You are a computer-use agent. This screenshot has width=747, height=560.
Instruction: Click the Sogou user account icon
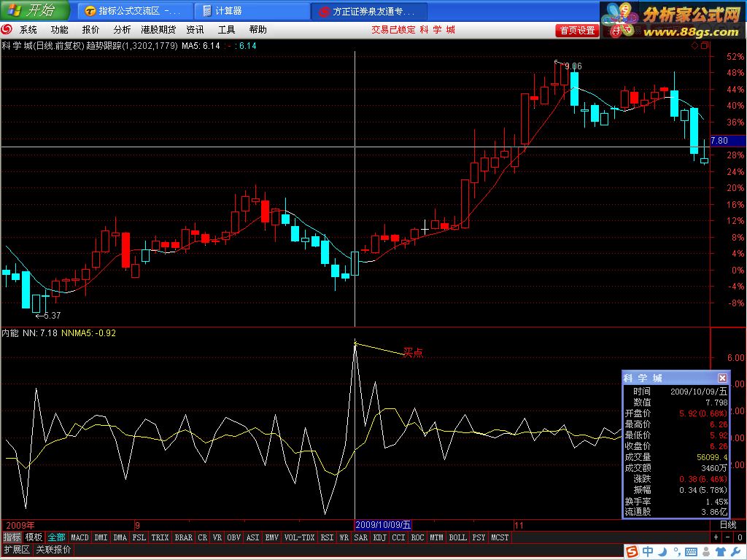tap(706, 552)
